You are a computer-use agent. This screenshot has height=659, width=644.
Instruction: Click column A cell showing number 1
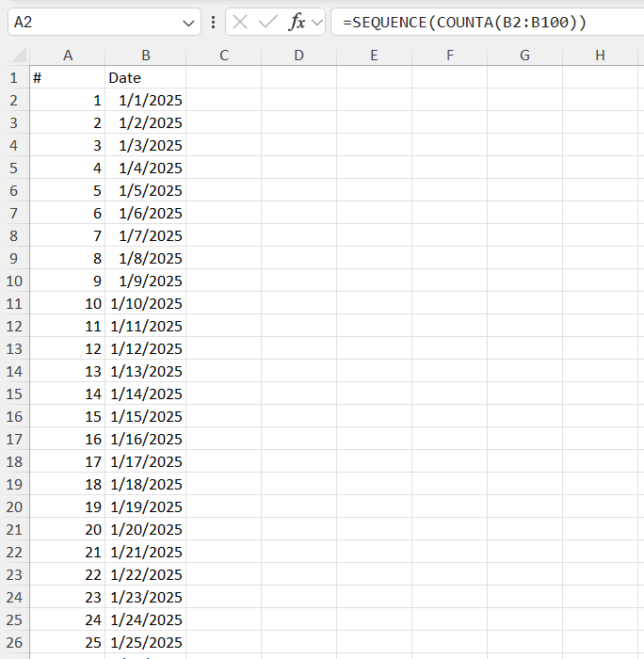(67, 100)
